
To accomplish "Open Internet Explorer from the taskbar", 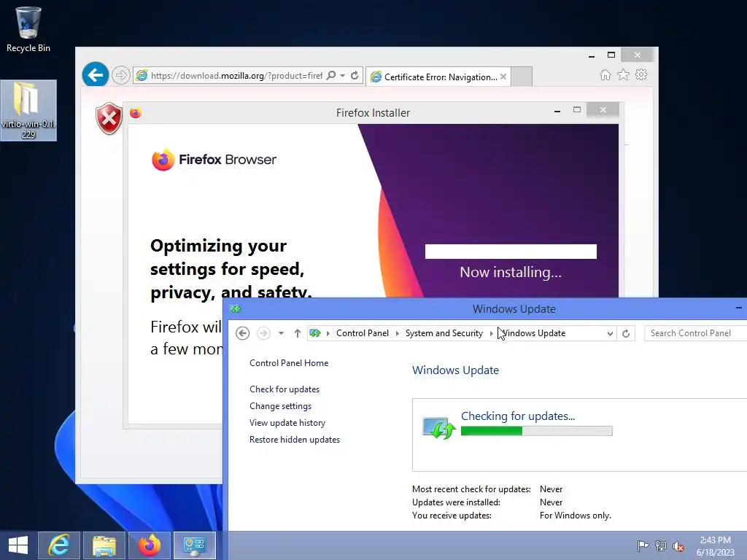I will [x=58, y=545].
